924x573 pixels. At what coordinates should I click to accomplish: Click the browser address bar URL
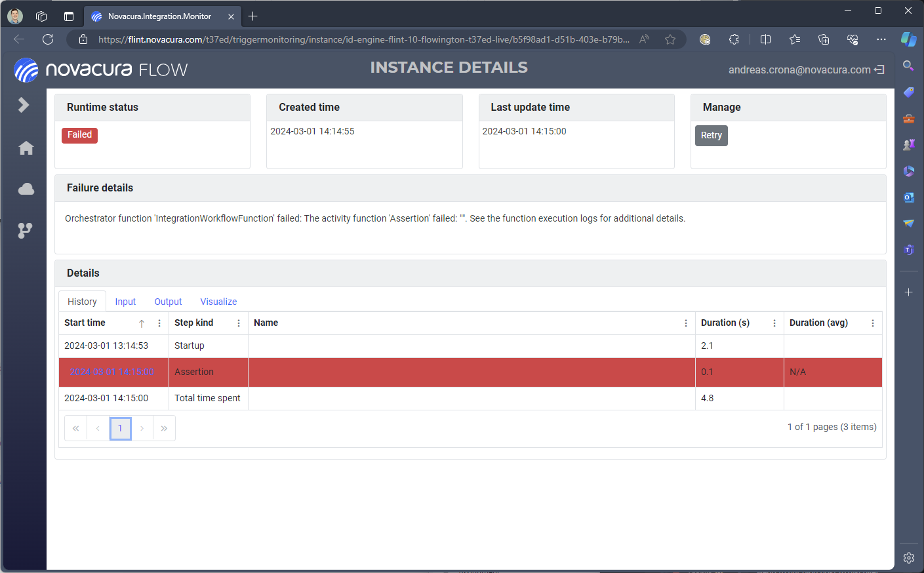coord(363,39)
